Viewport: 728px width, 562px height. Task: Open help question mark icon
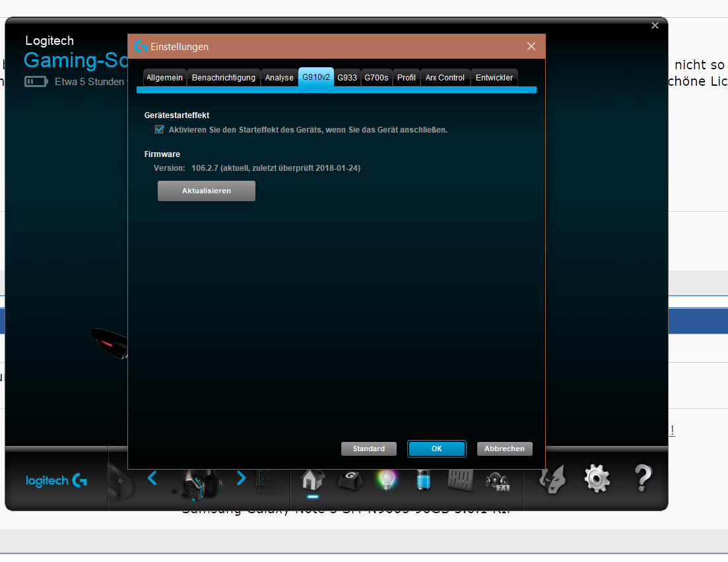pos(643,478)
